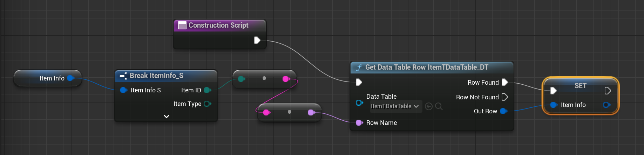Click the Item Type output pin
This screenshot has height=155, width=644.
tap(207, 104)
